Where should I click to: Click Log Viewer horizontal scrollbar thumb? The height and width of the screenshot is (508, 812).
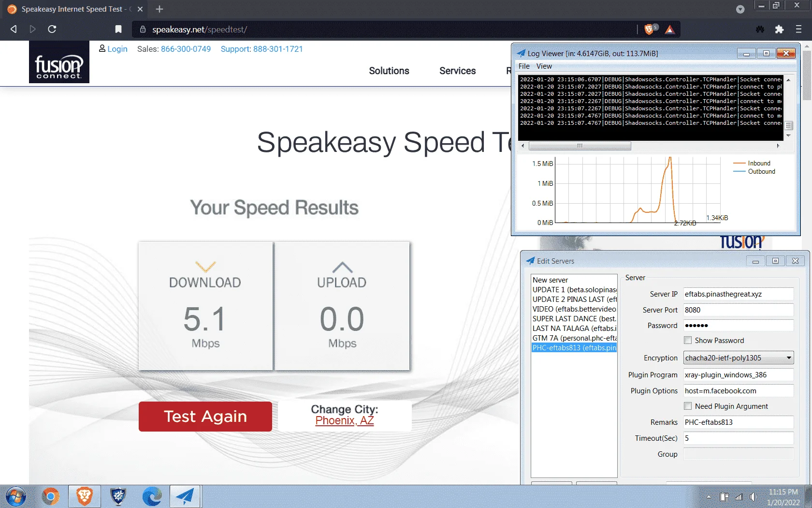click(580, 146)
